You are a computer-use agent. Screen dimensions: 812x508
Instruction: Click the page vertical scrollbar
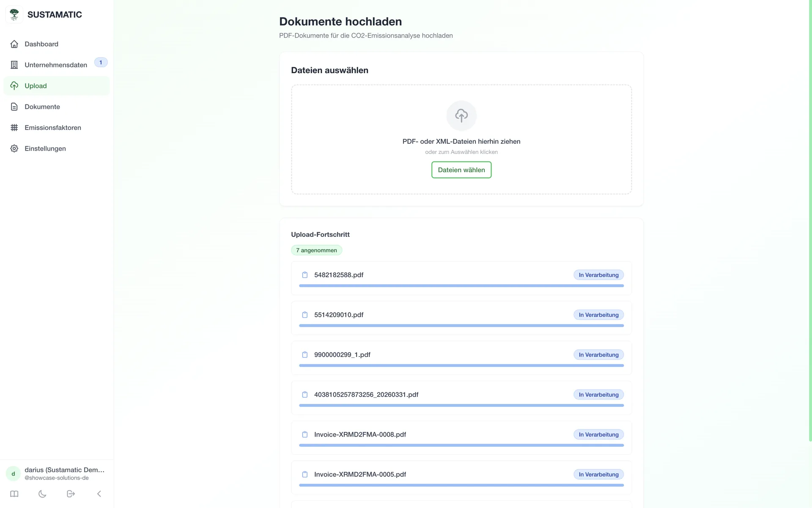(810, 221)
